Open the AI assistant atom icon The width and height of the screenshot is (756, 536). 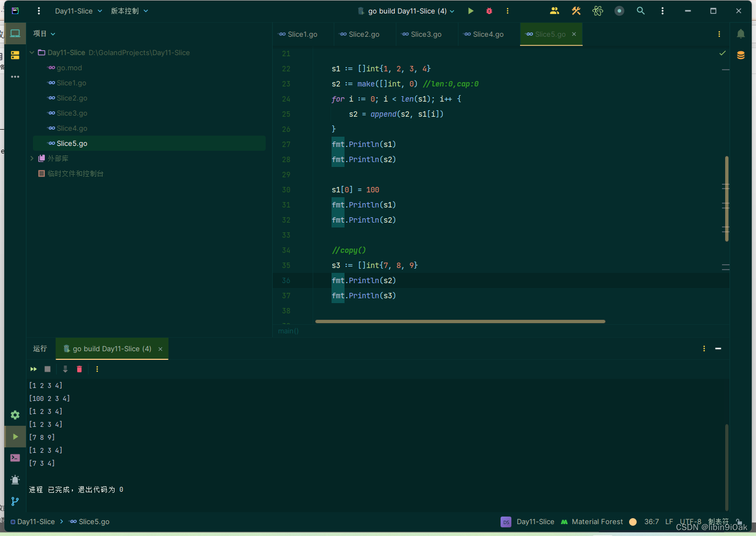598,11
